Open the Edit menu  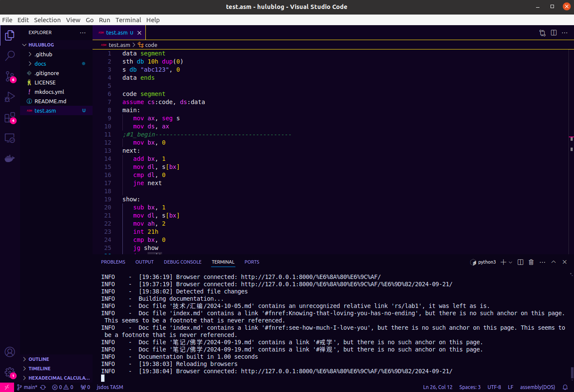click(23, 20)
